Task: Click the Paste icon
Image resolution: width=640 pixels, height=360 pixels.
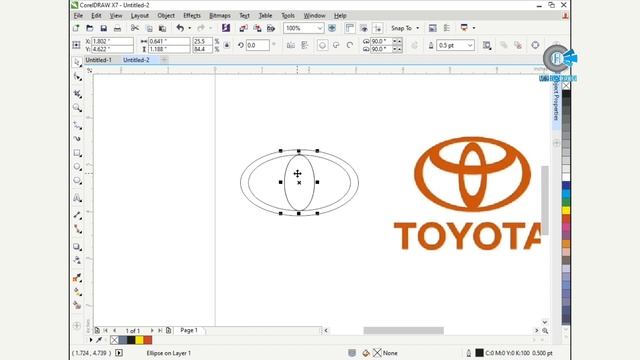Action: [x=162, y=28]
